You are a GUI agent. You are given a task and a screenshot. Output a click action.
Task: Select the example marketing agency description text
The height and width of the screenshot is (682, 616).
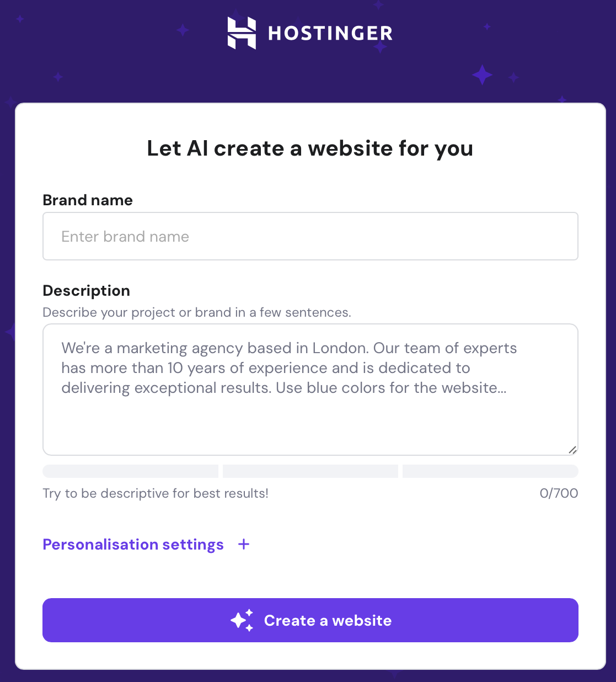tap(289, 367)
